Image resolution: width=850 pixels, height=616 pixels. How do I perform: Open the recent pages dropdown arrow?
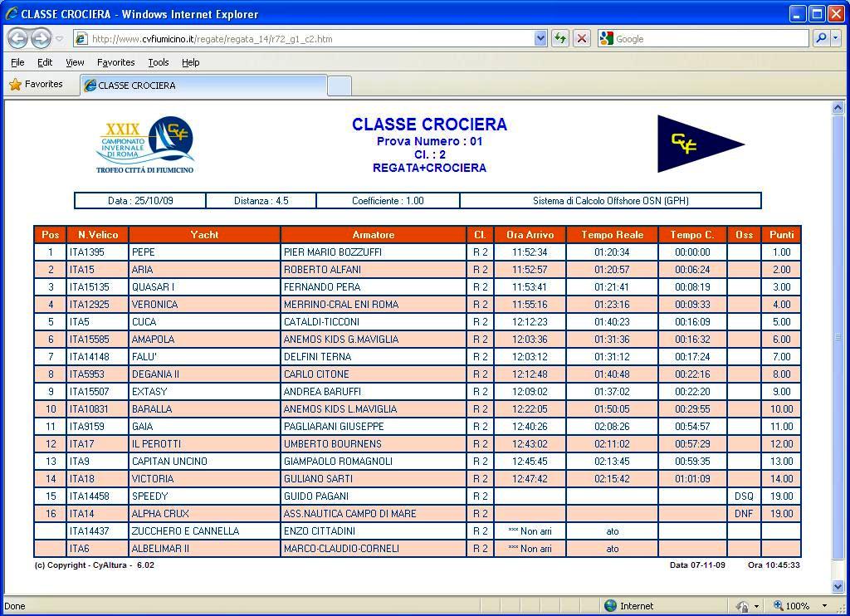(x=60, y=39)
